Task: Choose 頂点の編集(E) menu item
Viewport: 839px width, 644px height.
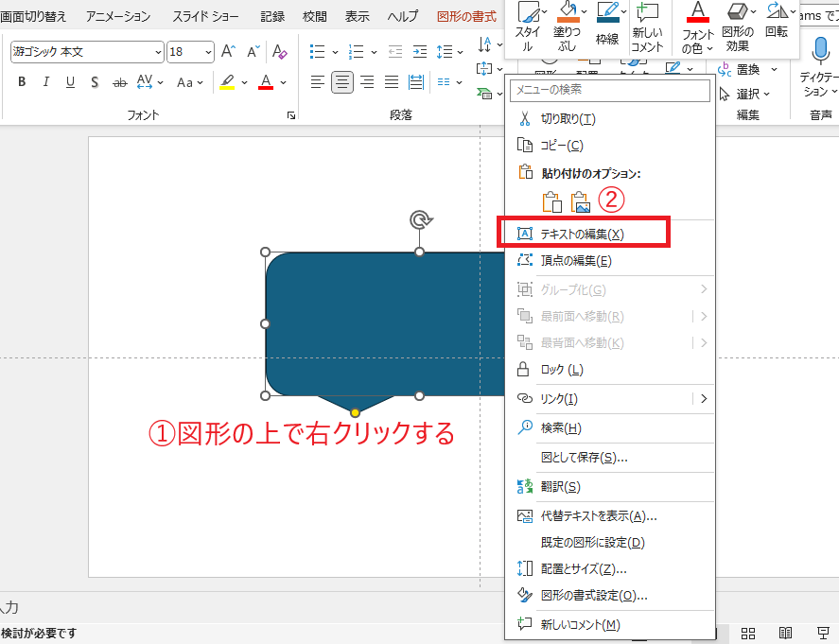Action: coord(610,260)
